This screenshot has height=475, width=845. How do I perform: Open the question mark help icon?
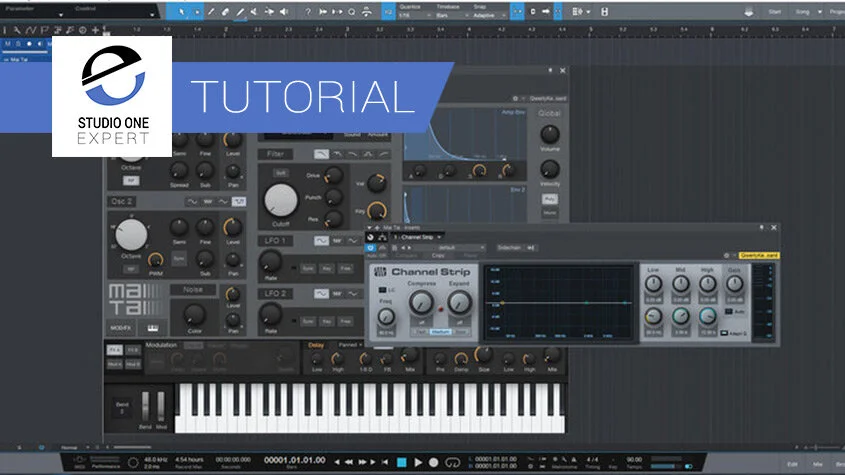click(x=308, y=12)
